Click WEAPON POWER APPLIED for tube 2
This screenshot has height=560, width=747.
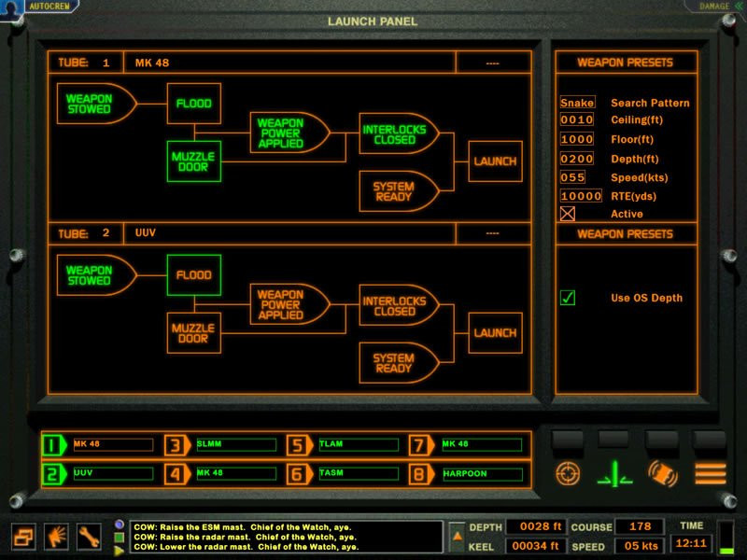pos(289,305)
